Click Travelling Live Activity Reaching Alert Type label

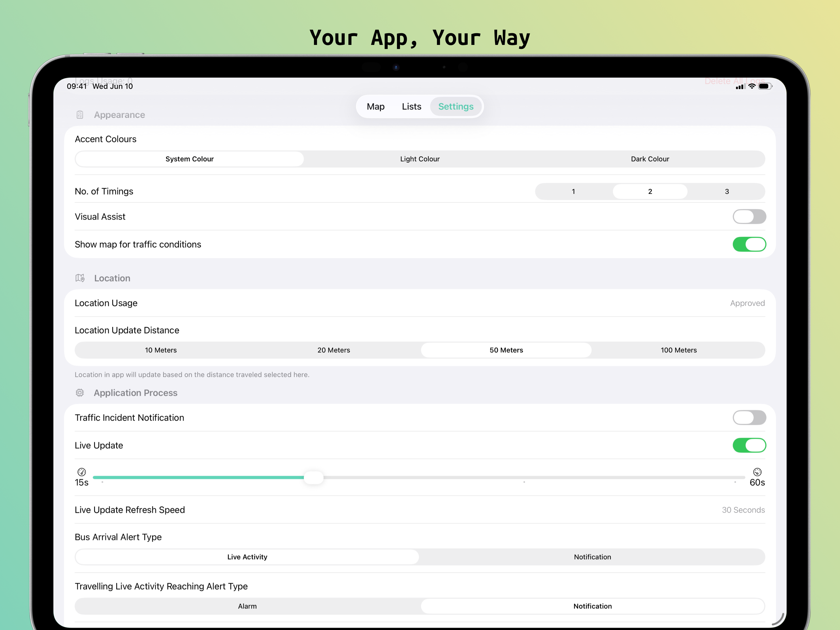pyautogui.click(x=161, y=586)
